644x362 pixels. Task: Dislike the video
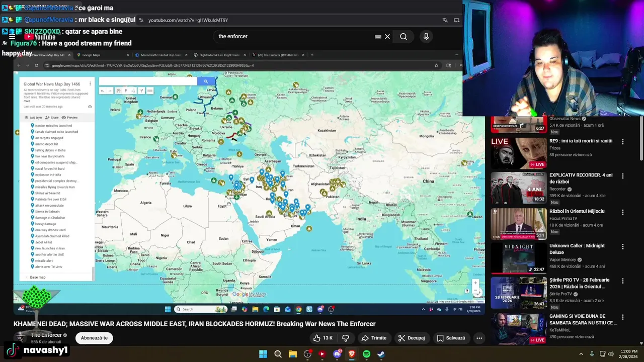[x=346, y=338]
